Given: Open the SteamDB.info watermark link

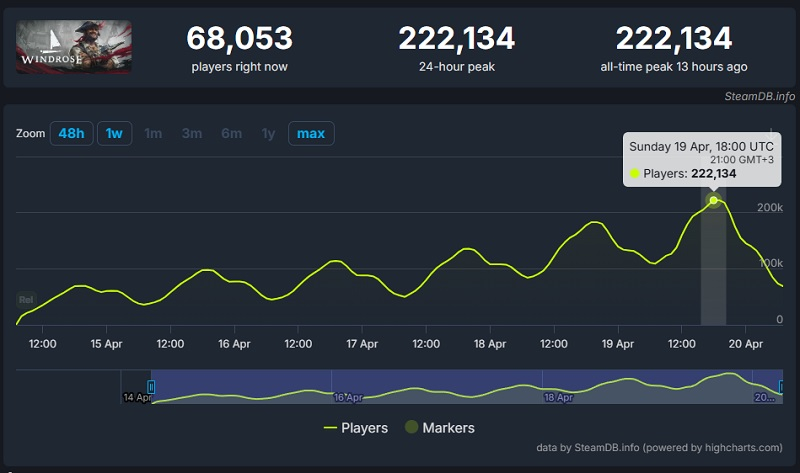Looking at the screenshot, I should pos(760,96).
